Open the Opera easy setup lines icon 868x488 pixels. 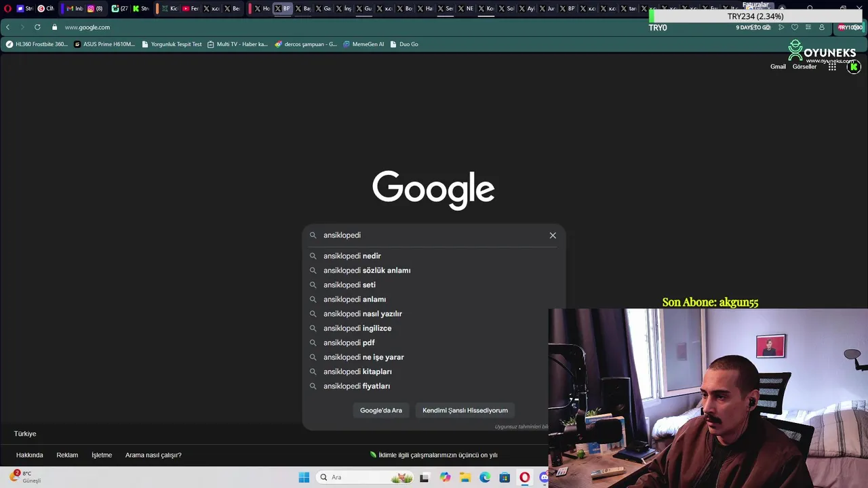point(808,27)
